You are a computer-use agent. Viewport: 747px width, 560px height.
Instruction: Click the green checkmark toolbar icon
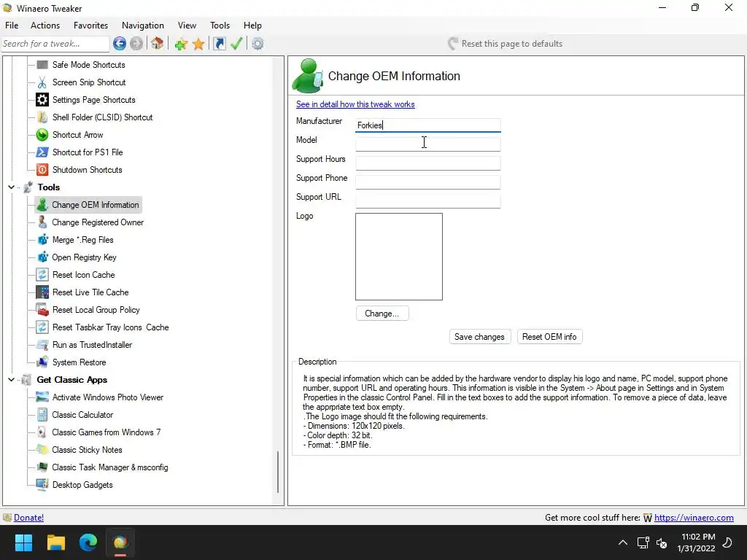(x=236, y=44)
